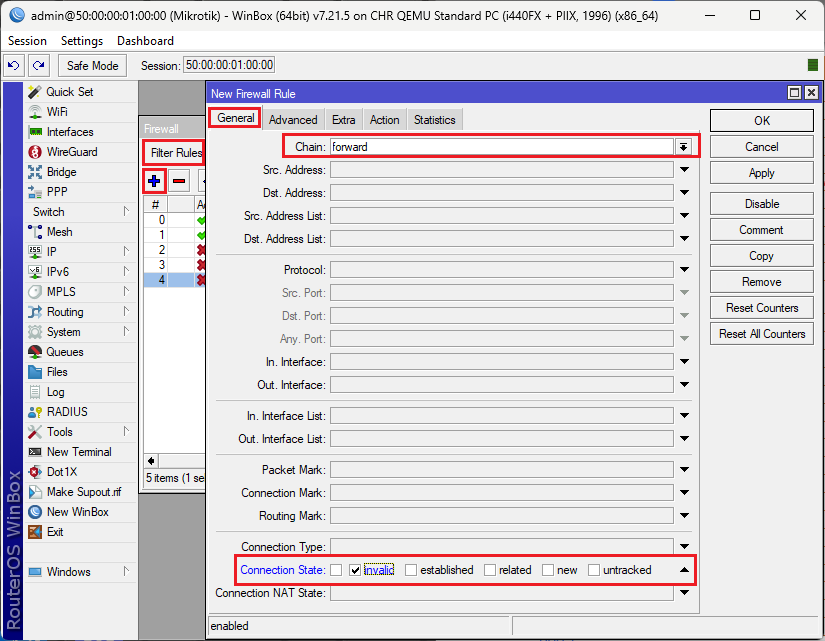
Task: Open the Routing menu icon
Action: [x=35, y=312]
